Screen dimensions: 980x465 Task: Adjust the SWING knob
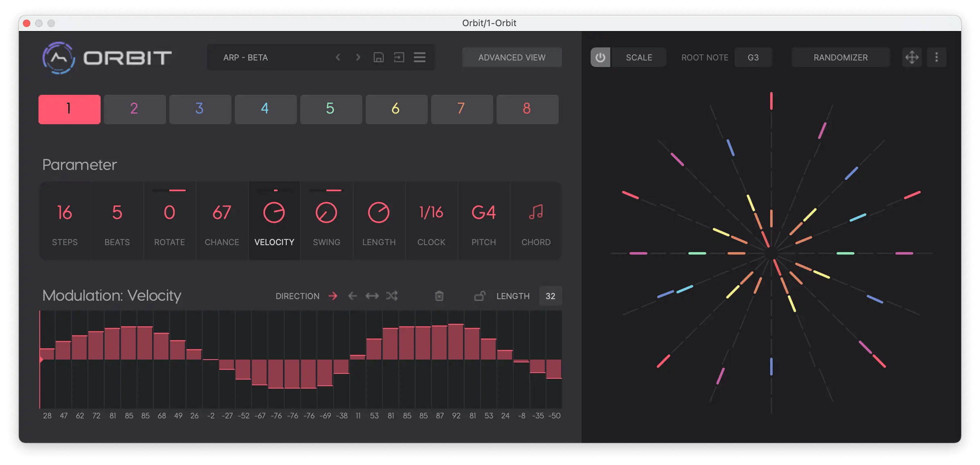(326, 212)
